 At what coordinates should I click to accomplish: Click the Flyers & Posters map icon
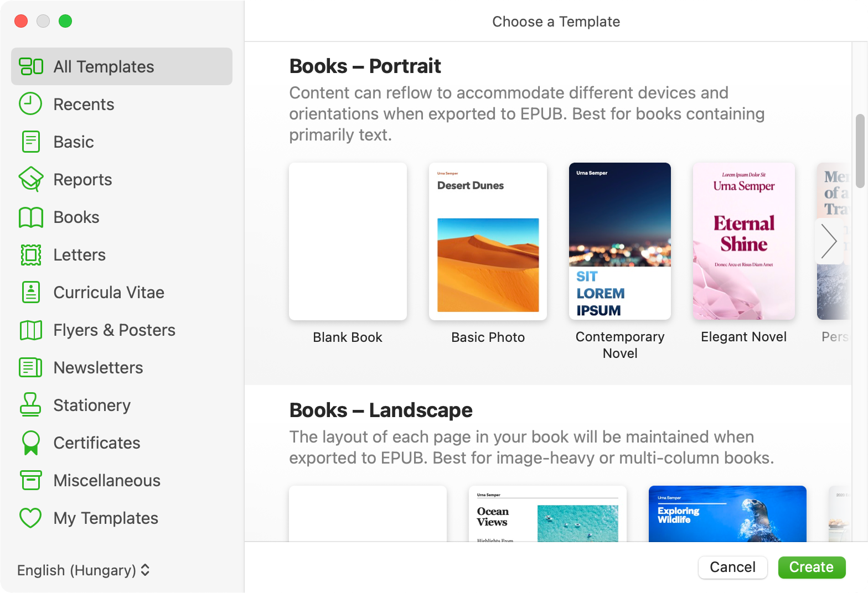31,330
